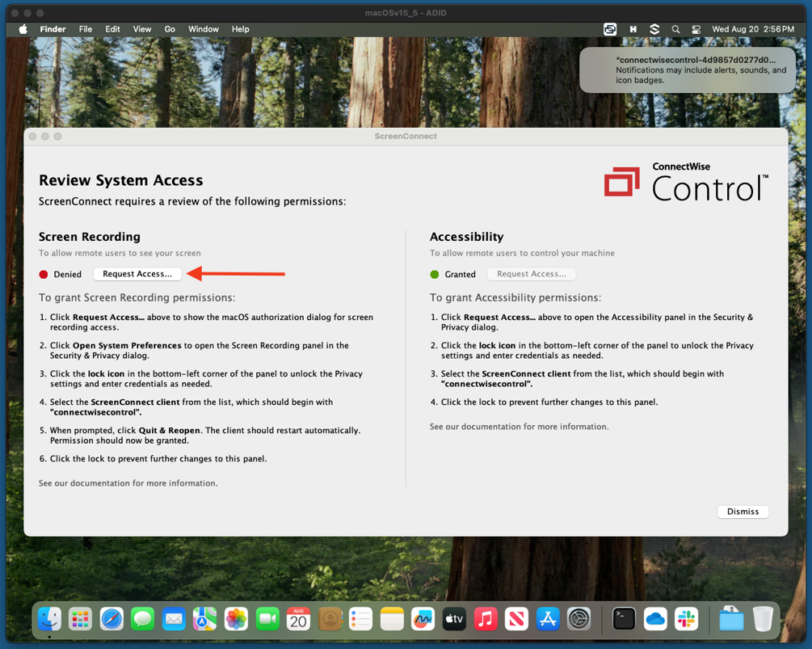Open the File menu
Image resolution: width=812 pixels, height=649 pixels.
(x=86, y=29)
